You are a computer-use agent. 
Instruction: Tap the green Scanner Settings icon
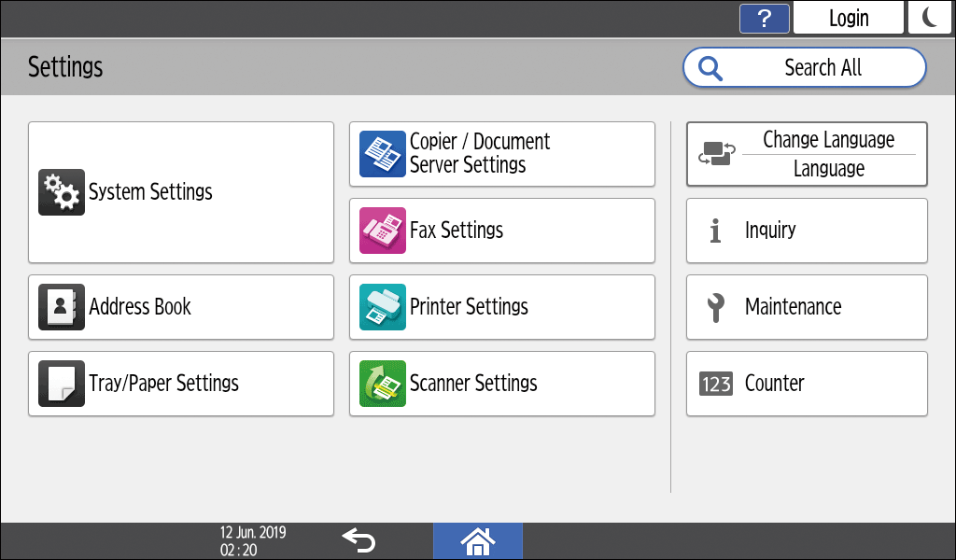click(x=383, y=384)
